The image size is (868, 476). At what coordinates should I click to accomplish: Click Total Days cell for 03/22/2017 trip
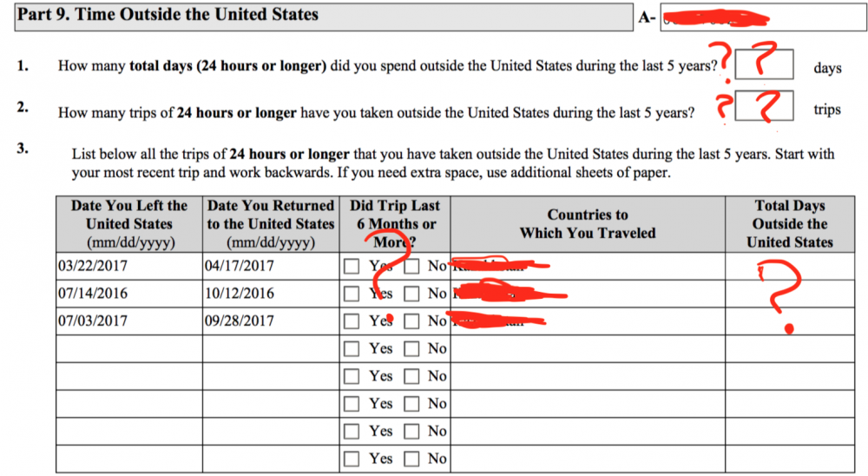click(x=790, y=266)
